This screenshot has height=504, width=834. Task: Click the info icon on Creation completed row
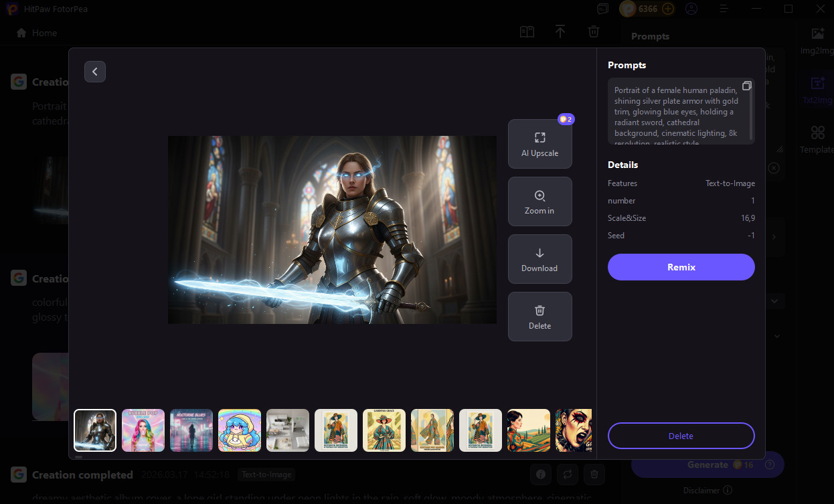(x=540, y=474)
